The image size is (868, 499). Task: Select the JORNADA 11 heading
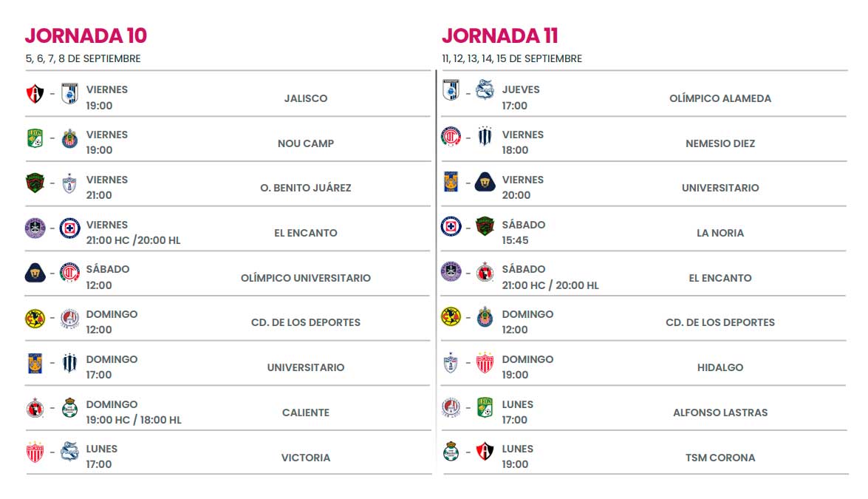tap(500, 35)
